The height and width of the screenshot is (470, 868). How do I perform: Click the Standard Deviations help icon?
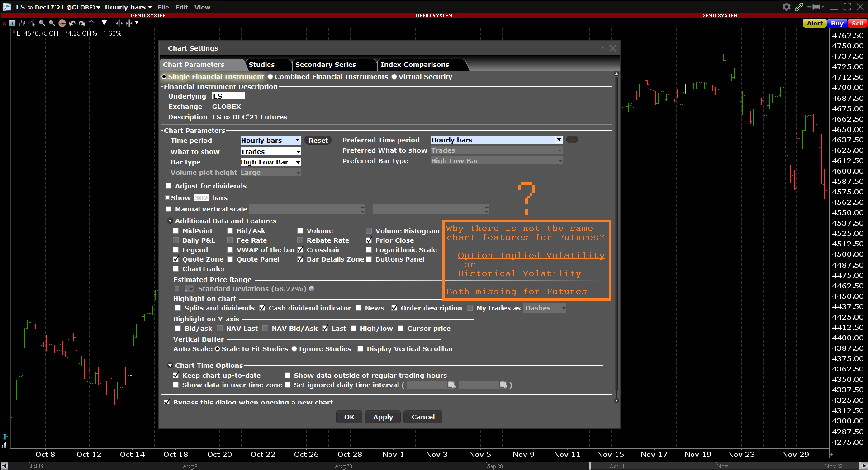312,288
